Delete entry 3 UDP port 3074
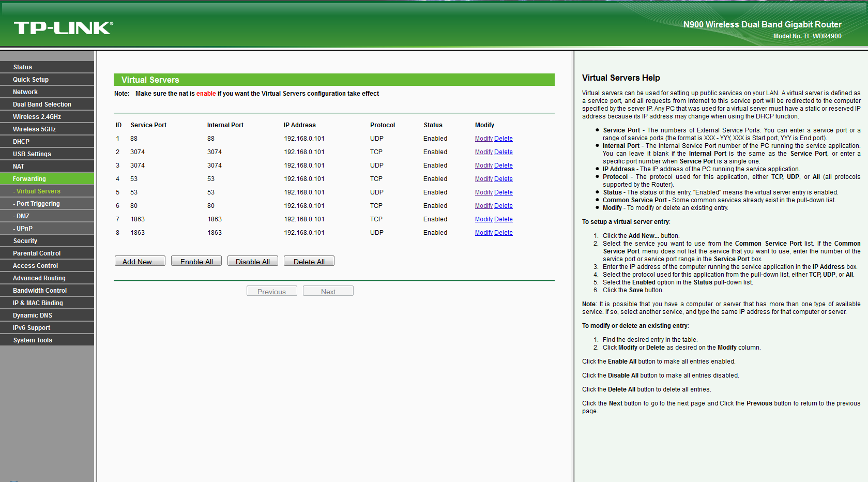The image size is (868, 482). coord(504,165)
